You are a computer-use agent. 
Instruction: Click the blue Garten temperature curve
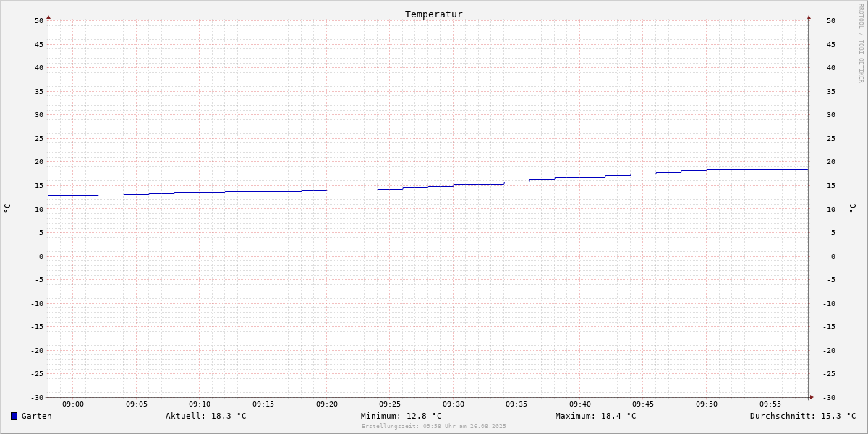[428, 187]
